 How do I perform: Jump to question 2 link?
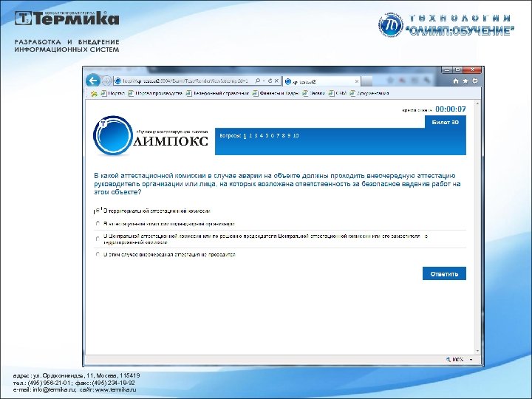tap(250, 136)
